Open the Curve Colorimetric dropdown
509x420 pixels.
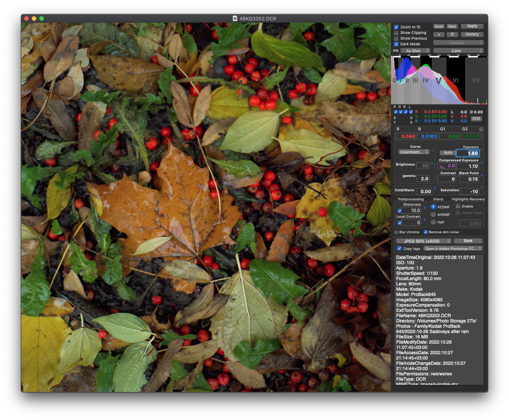point(414,152)
